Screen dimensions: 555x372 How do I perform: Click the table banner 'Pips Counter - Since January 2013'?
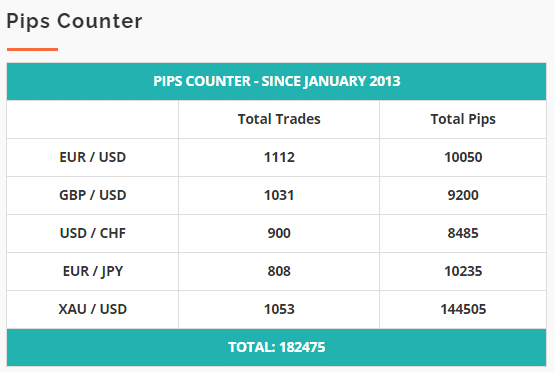click(x=277, y=81)
